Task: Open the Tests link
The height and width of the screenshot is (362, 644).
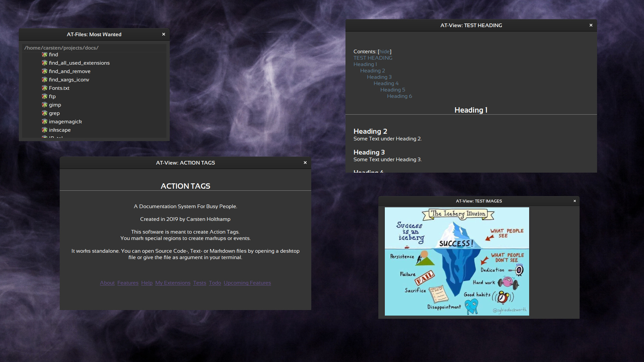Action: [200, 283]
